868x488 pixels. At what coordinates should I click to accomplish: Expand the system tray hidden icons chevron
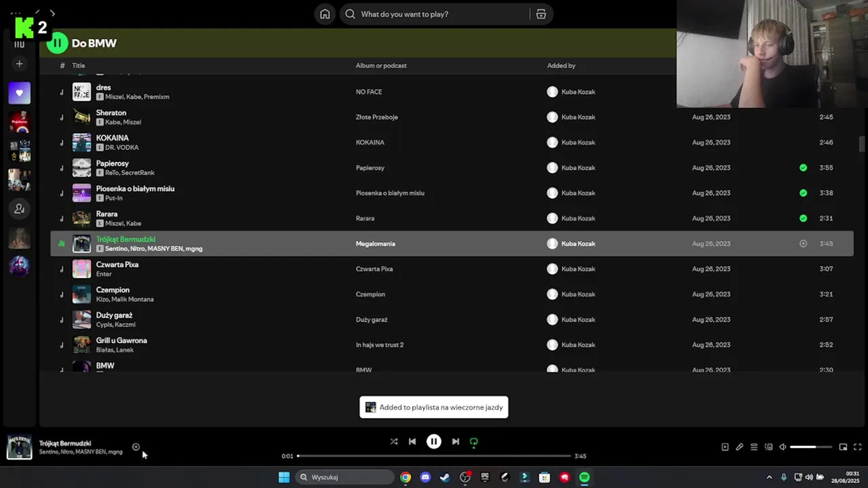coord(769,477)
